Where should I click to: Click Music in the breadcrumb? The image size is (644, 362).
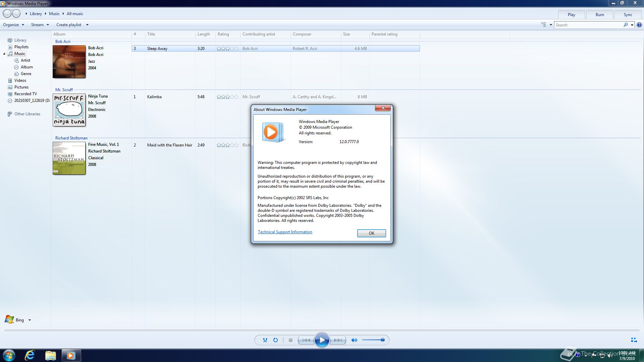point(54,14)
